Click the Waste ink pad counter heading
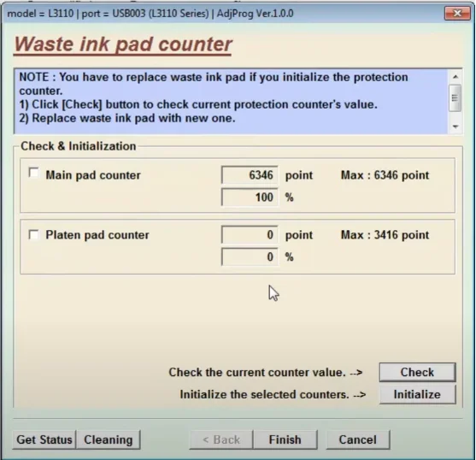Viewport: 476px width, 460px height. tap(123, 44)
